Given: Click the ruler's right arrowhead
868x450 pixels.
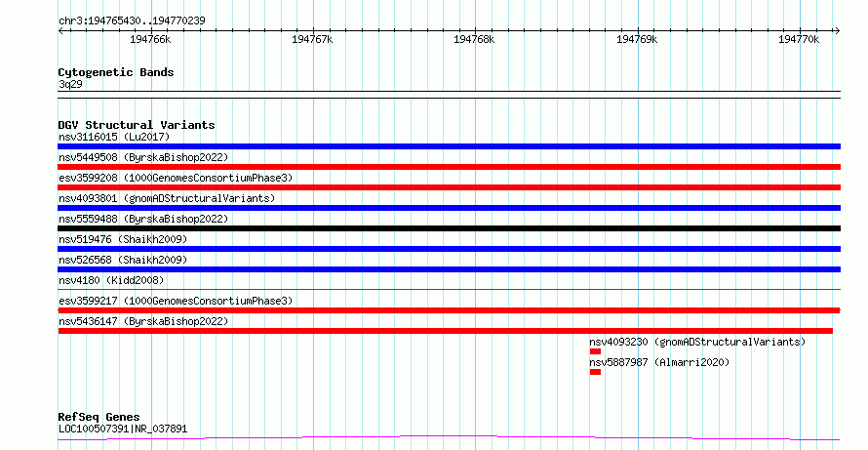Looking at the screenshot, I should point(837,31).
